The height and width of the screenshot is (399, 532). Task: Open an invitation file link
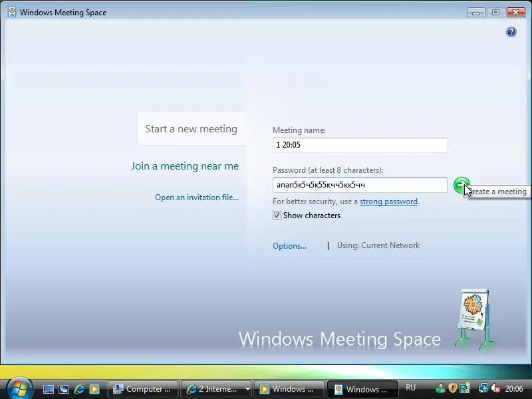click(x=197, y=198)
